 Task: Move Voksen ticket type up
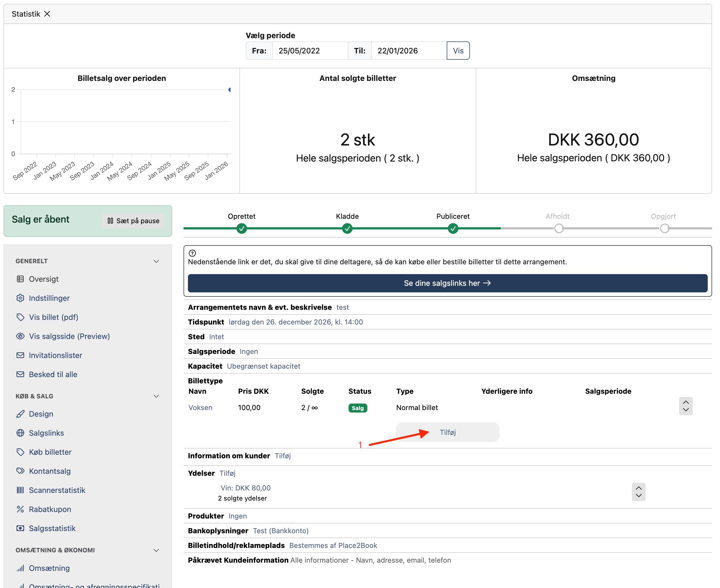[x=685, y=402]
